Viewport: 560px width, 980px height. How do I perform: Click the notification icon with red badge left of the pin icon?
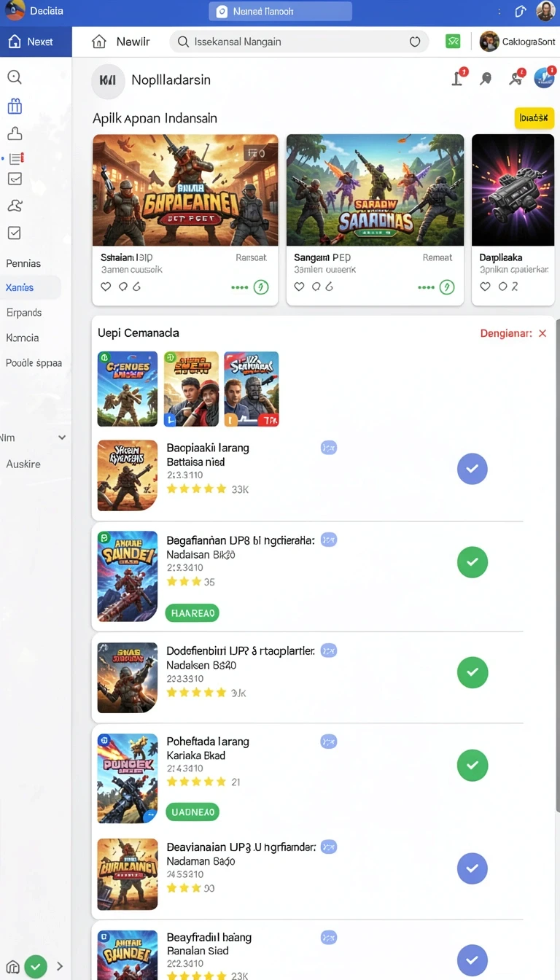click(459, 78)
